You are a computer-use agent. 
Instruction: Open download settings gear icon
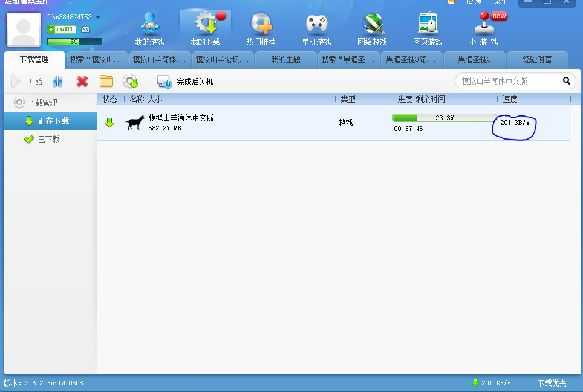pyautogui.click(x=131, y=81)
